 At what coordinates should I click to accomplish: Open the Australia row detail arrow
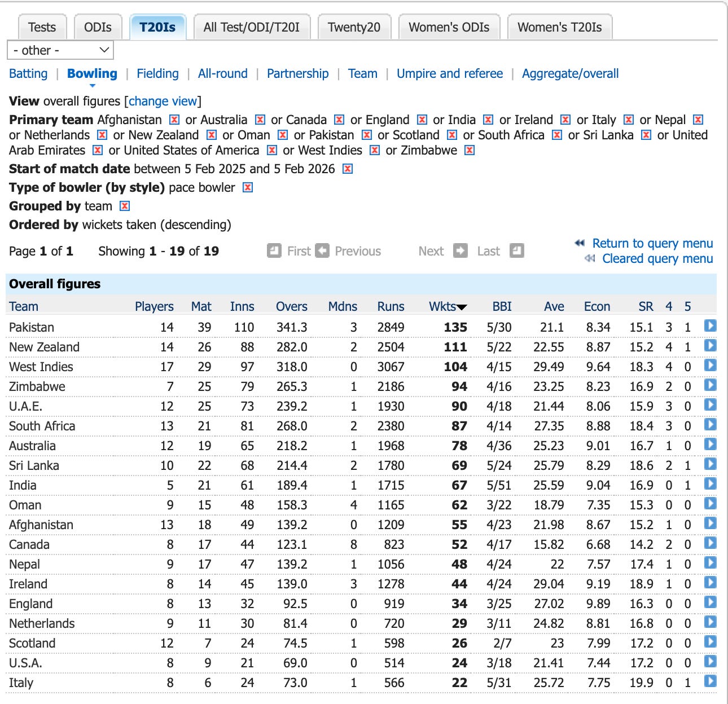[711, 445]
